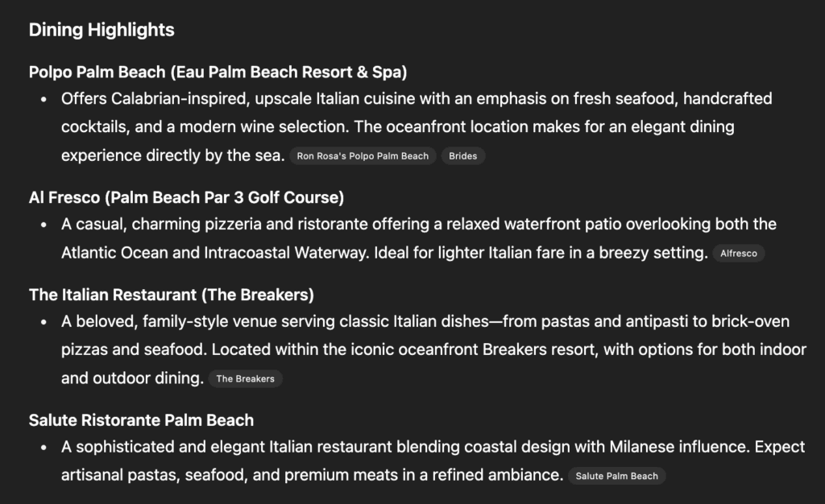The height and width of the screenshot is (504, 825).
Task: Select the Polpo Palm Beach restaurant heading
Action: click(218, 72)
